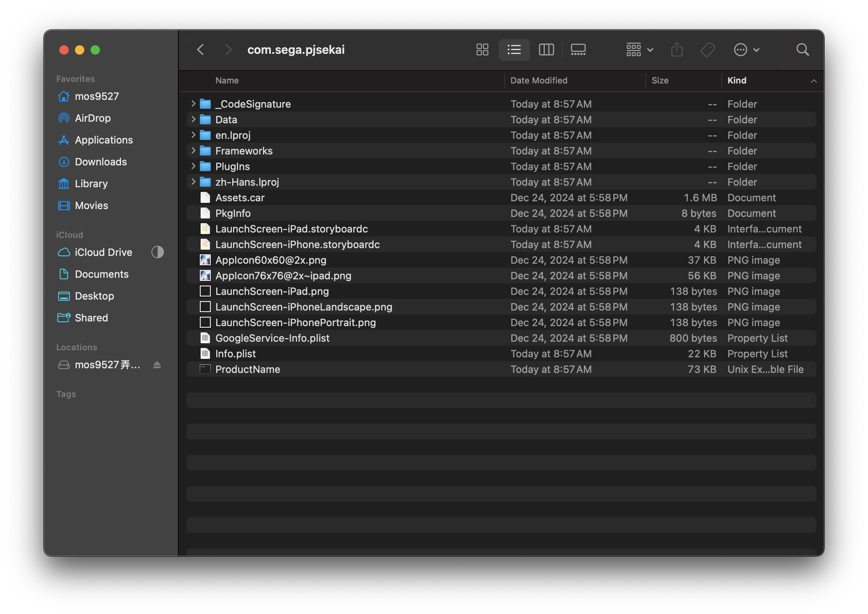Screen dimensions: 868x614
Task: Reverse sort using Kind header arrow
Action: click(x=813, y=81)
